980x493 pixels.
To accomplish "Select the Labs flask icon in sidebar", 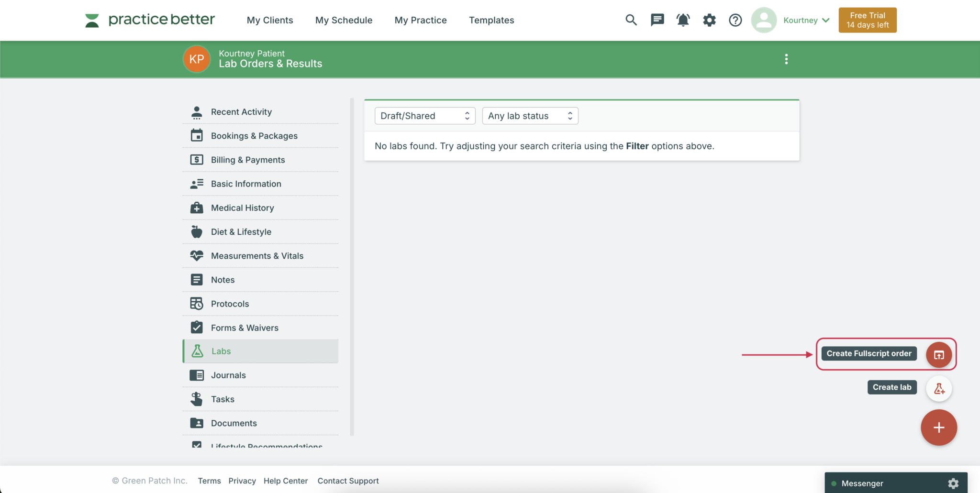I will pos(197,351).
